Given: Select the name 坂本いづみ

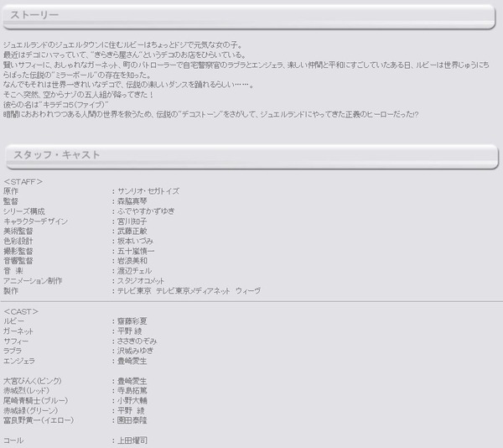Looking at the screenshot, I should pyautogui.click(x=135, y=241).
